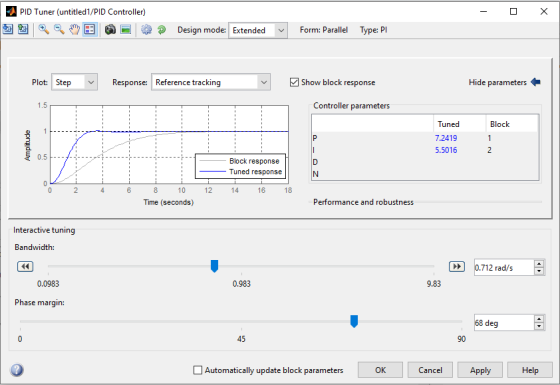Viewport: 560px width, 385px height.
Task: Click the 0.712 rad/s bandwidth field
Action: point(504,268)
